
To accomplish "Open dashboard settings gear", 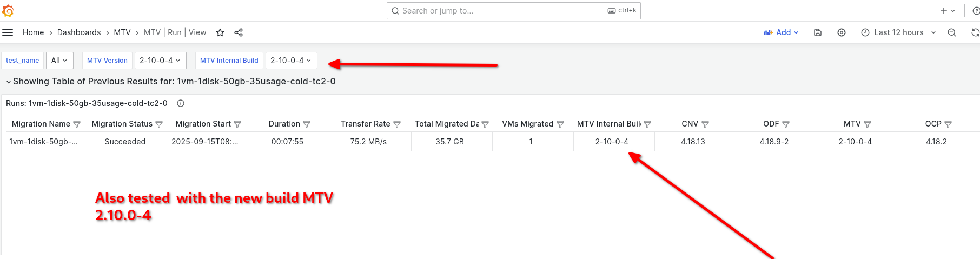I will (842, 32).
